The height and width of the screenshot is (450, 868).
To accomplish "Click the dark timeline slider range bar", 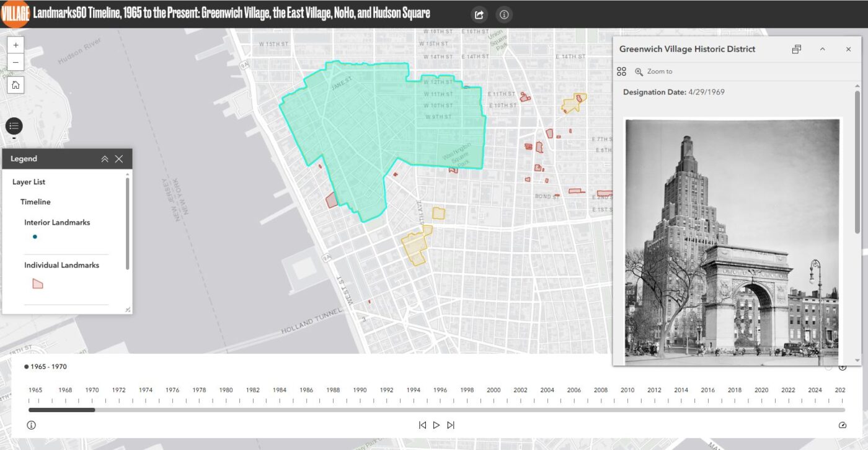I will click(62, 410).
